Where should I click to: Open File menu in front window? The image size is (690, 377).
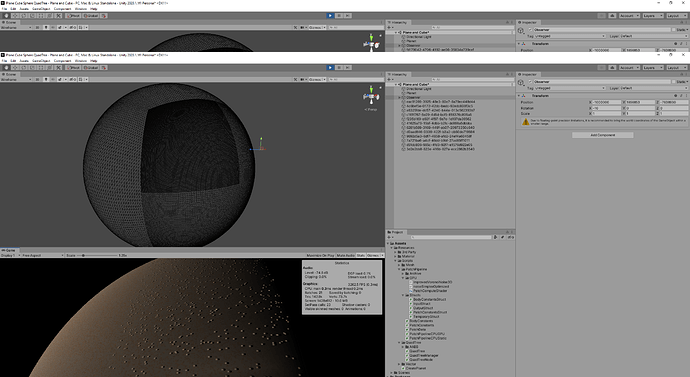point(4,61)
